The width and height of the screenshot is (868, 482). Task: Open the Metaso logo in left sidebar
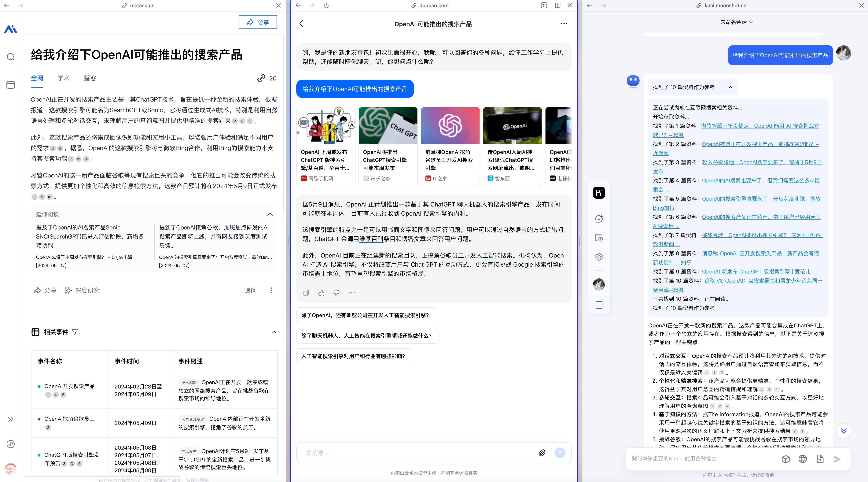point(10,30)
